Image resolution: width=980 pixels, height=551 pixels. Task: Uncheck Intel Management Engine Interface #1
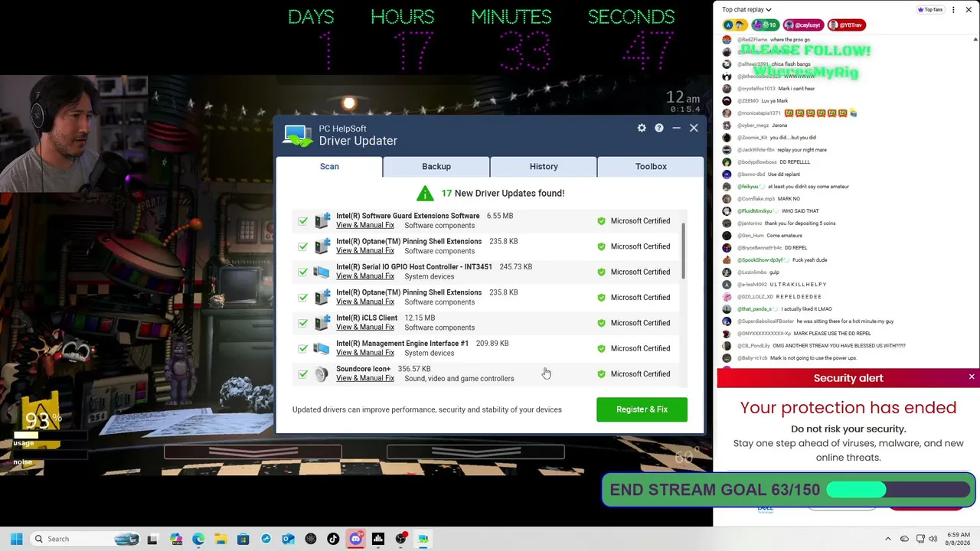[303, 349]
